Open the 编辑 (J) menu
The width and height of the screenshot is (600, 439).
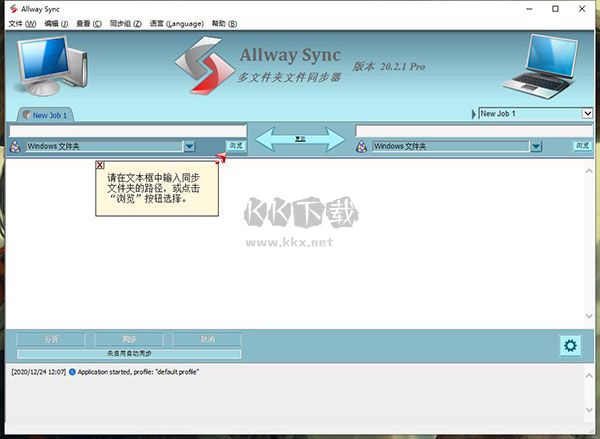coord(56,24)
